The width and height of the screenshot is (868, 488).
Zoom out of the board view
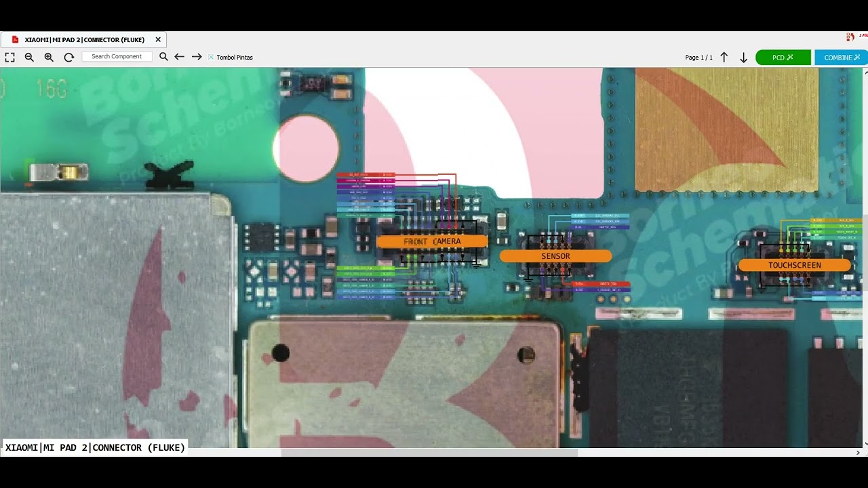29,58
